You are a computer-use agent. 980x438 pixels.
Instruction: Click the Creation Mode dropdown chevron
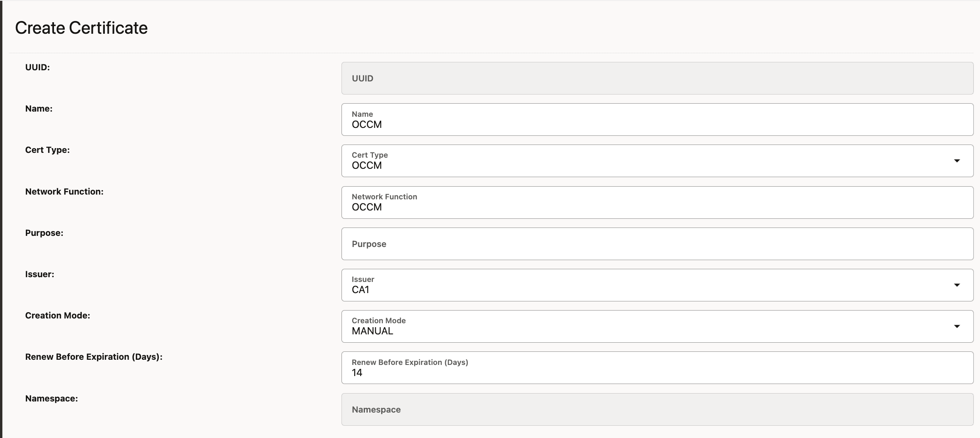(x=957, y=326)
